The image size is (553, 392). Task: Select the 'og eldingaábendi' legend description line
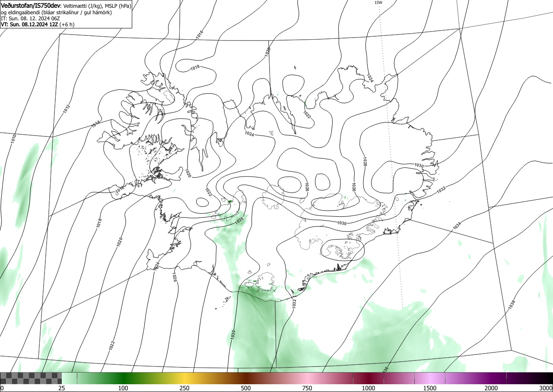57,13
